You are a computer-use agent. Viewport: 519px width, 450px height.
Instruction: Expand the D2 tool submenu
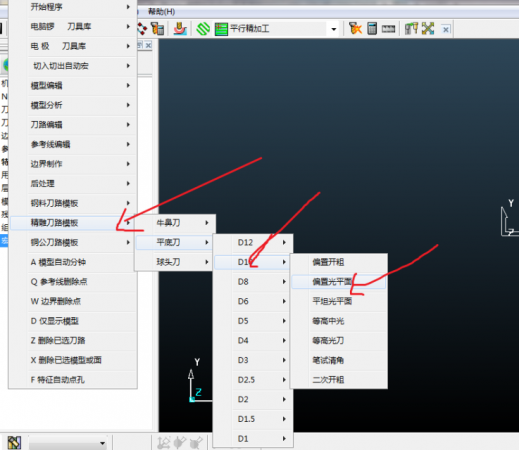[253, 399]
